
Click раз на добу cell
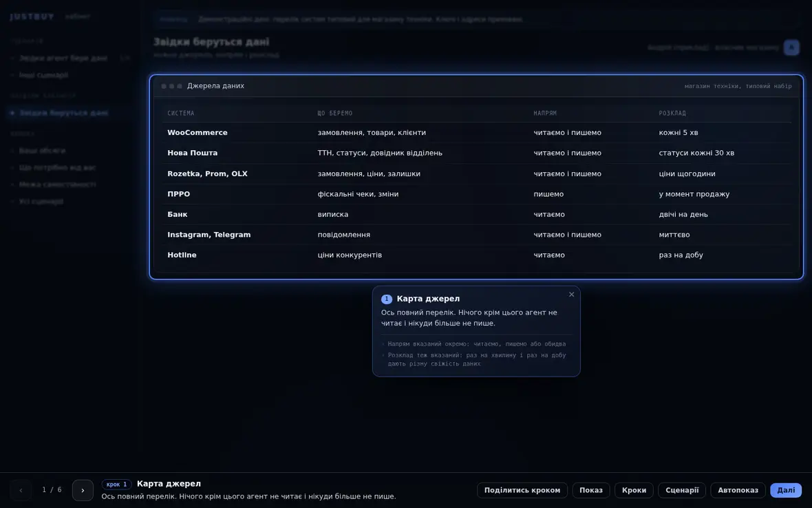[681, 255]
